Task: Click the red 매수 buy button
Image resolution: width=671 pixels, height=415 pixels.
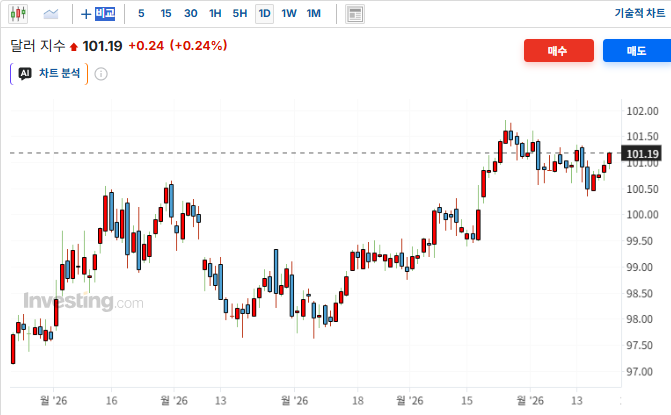Action: pos(558,50)
